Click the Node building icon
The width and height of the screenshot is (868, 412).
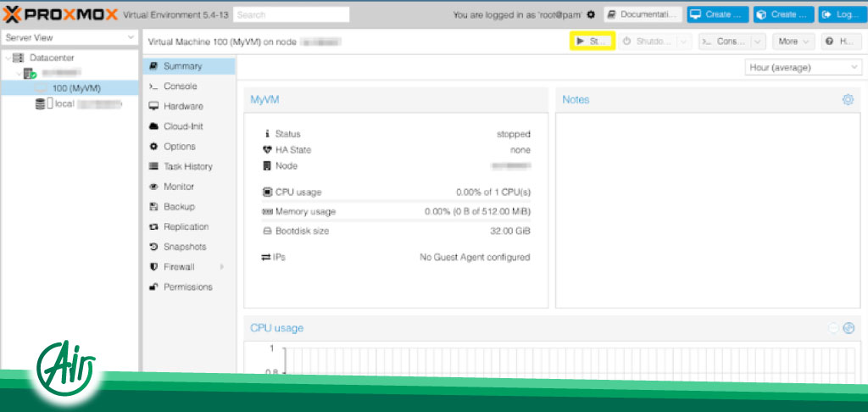pos(267,165)
